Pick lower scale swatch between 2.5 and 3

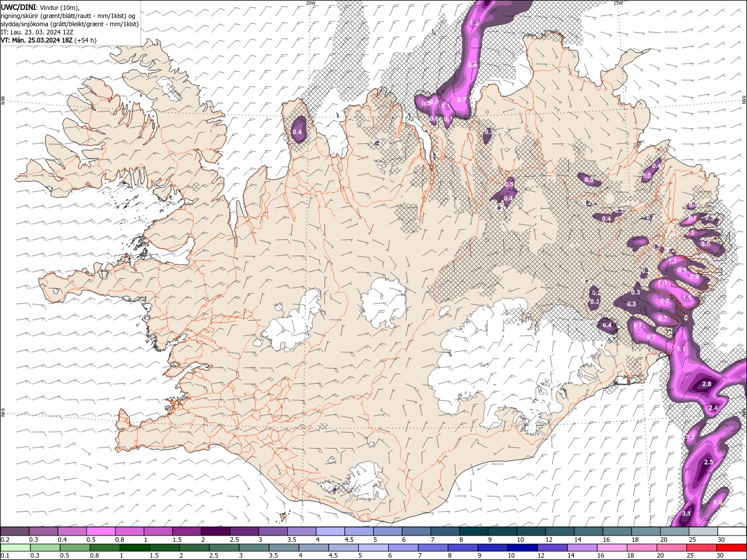click(x=224, y=548)
